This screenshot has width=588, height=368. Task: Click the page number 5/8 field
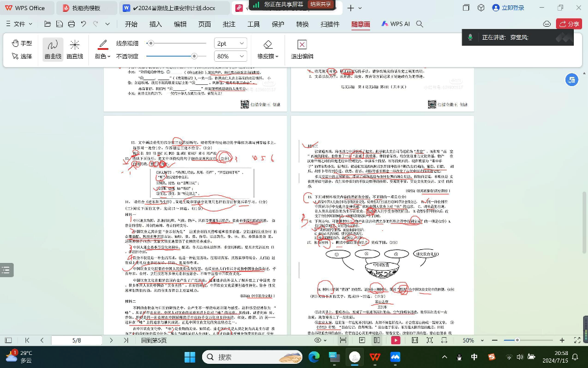pyautogui.click(x=77, y=341)
